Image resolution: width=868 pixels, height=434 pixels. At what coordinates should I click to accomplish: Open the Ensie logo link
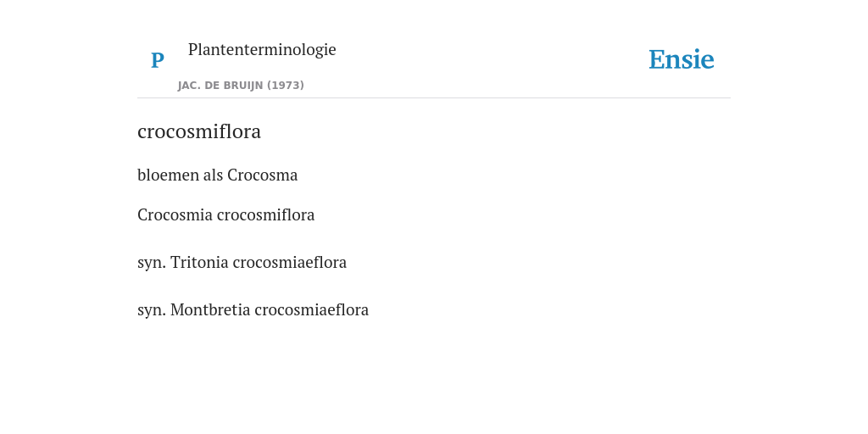[682, 59]
